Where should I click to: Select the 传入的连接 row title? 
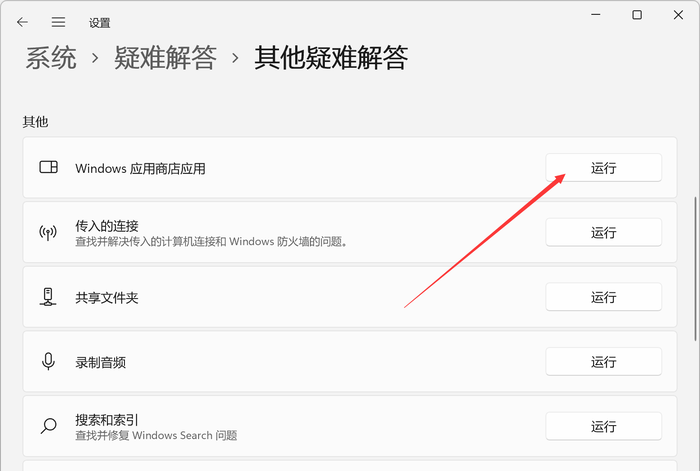point(107,225)
